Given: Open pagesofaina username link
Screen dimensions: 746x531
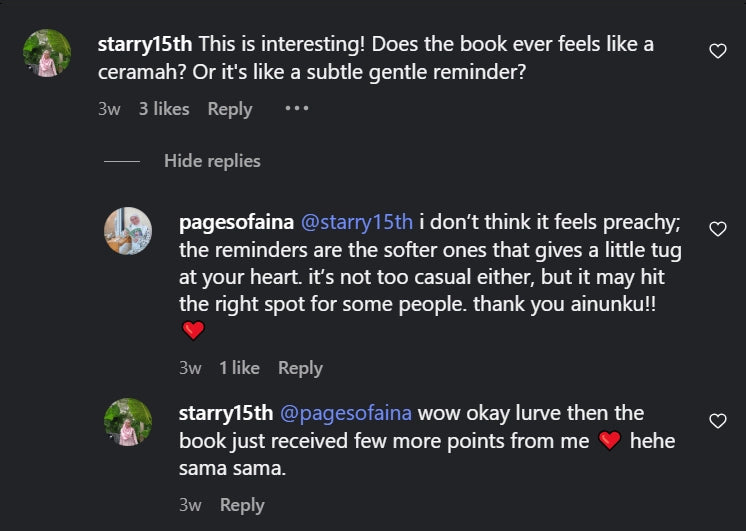Looking at the screenshot, I should pos(235,221).
